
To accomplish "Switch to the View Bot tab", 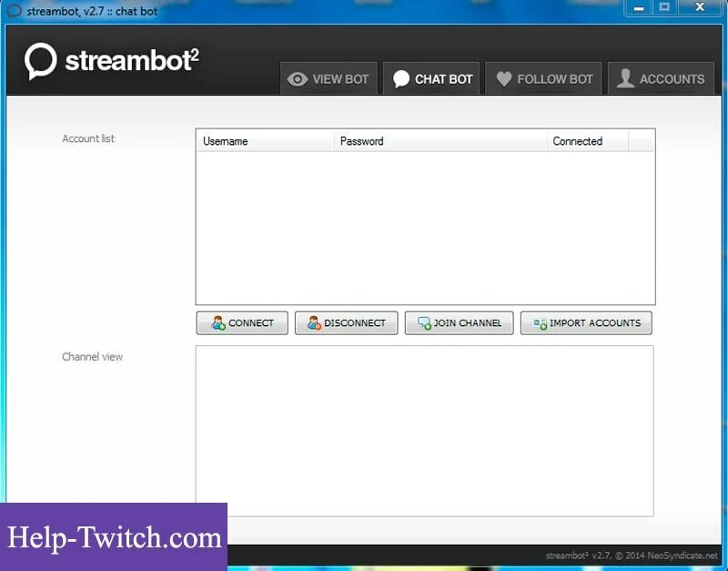I will 329,78.
